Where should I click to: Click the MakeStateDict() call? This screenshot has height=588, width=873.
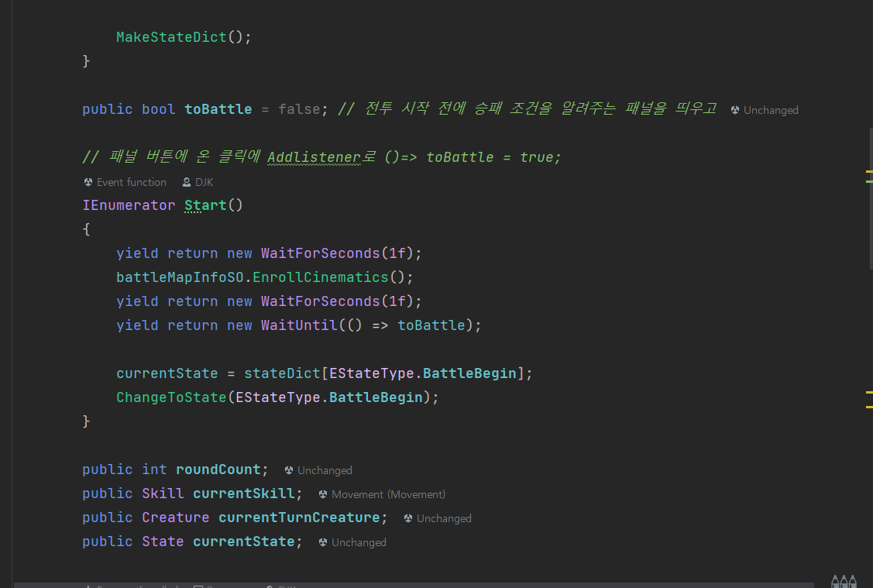click(x=170, y=36)
